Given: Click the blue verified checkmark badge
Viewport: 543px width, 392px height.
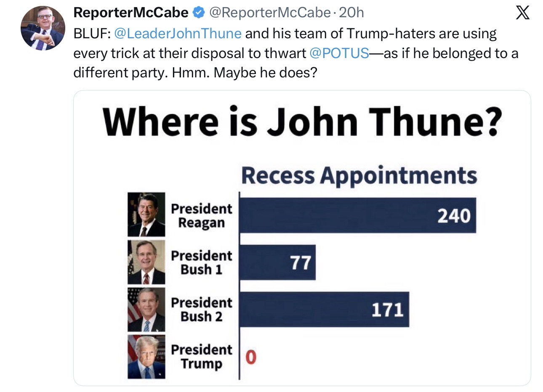Looking at the screenshot, I should pyautogui.click(x=198, y=13).
